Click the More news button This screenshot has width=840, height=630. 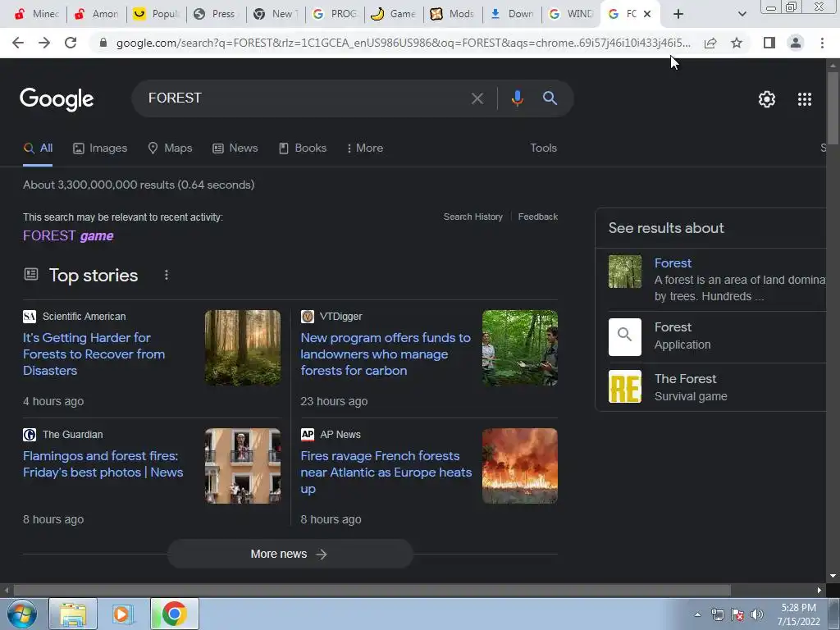point(290,554)
